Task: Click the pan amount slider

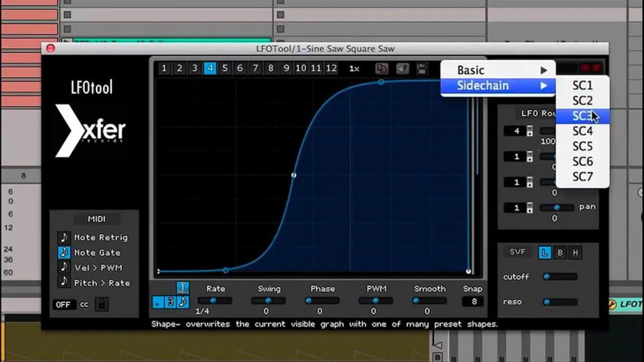Action: [557, 207]
